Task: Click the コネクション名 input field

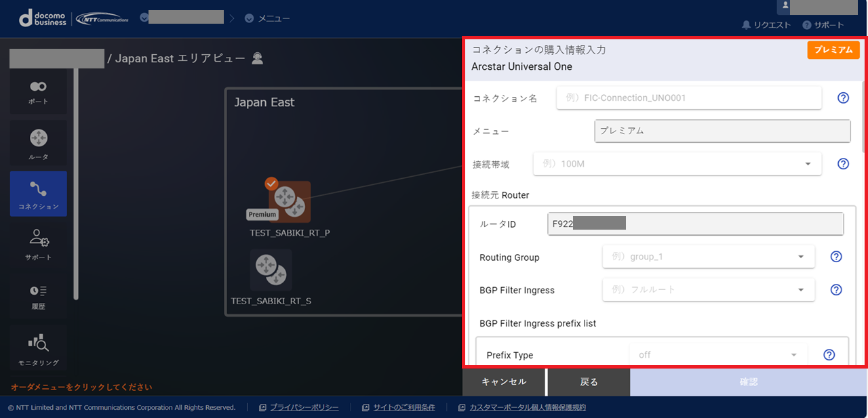Action: (x=688, y=98)
